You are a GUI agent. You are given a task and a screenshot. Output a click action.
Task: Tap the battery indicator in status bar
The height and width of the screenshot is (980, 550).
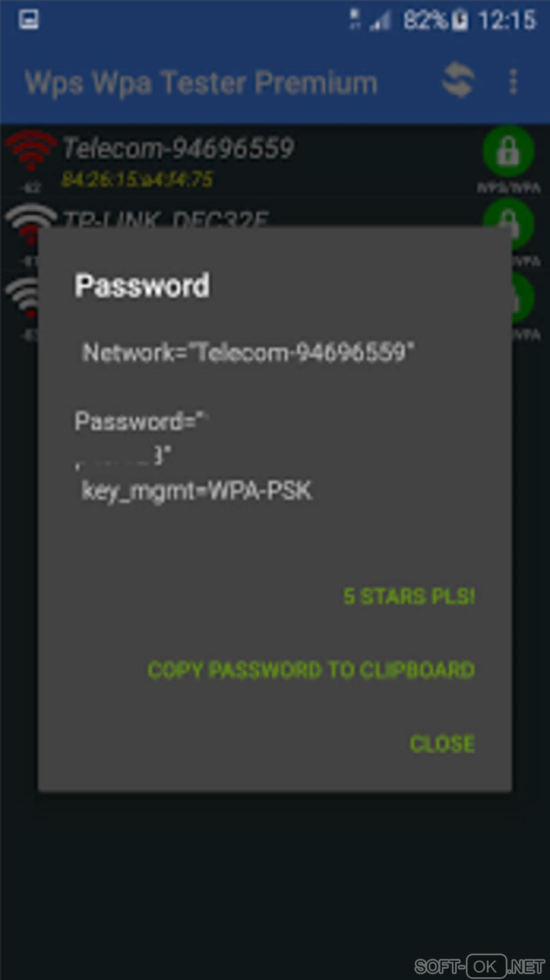point(459,20)
